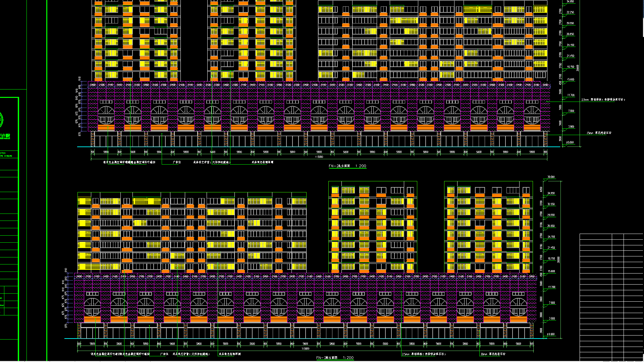Select the 2.5mm 厚铝单板 annotation beside north elevation
644x362 pixels.
click(603, 100)
